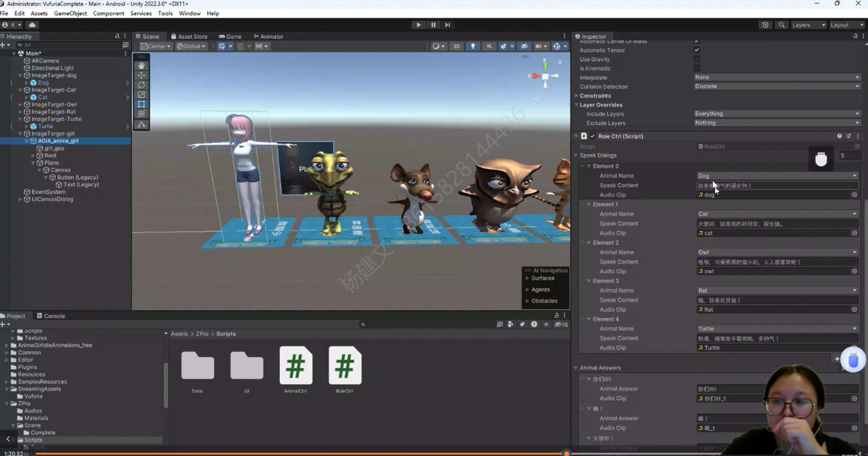
Task: Select the Hand view tool
Action: [142, 65]
